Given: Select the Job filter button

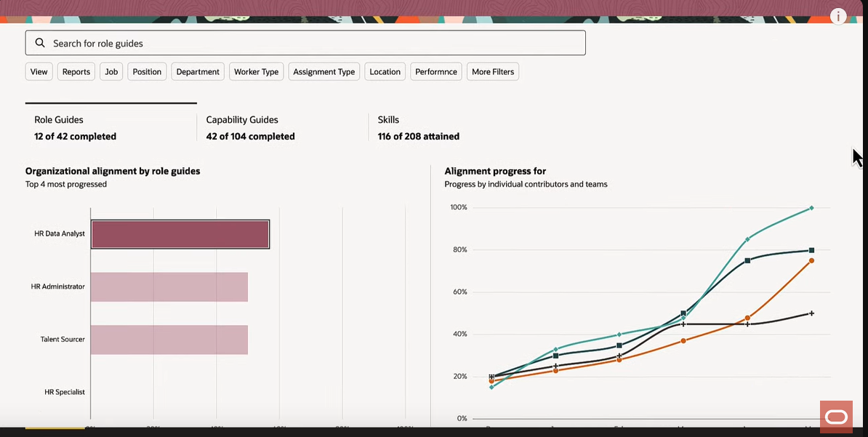Looking at the screenshot, I should [x=110, y=71].
